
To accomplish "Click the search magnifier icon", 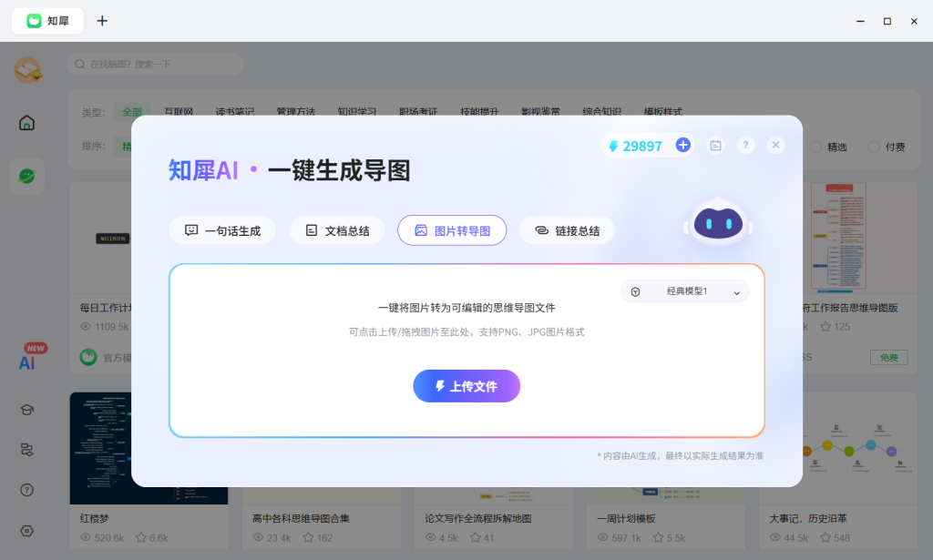I will click(80, 65).
